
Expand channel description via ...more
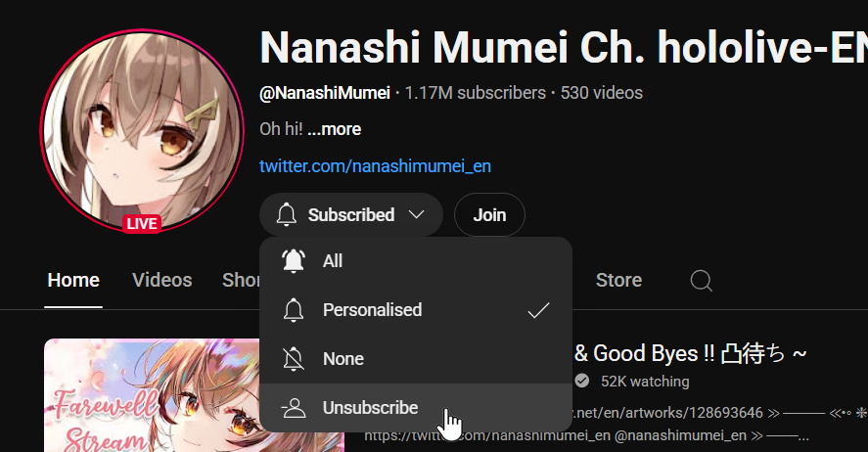(x=335, y=129)
